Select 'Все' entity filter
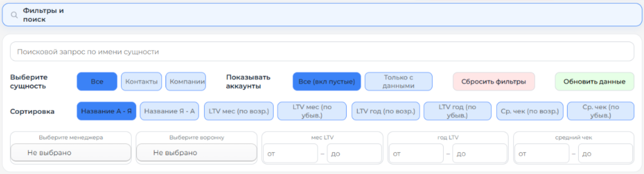Screen dimensions: 644x174 [x=97, y=82]
